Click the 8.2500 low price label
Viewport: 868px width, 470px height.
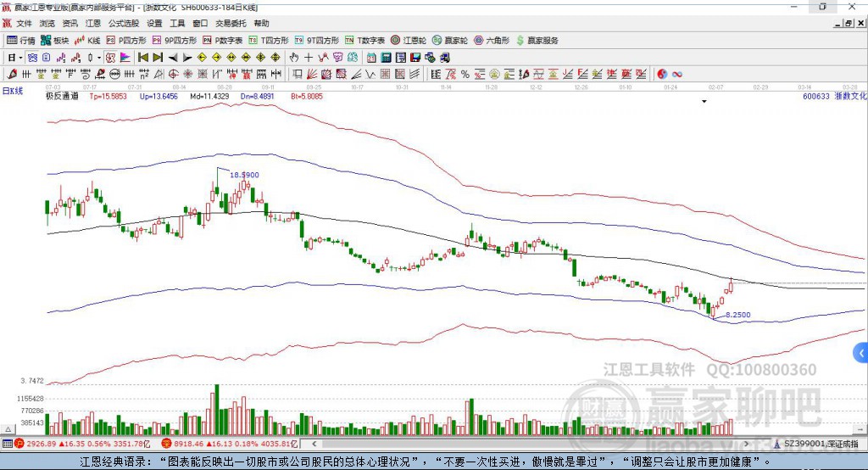pos(738,315)
